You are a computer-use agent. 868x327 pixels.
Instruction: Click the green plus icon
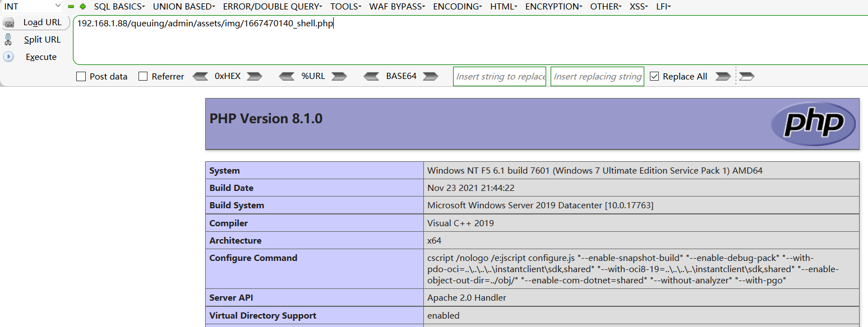coord(83,7)
